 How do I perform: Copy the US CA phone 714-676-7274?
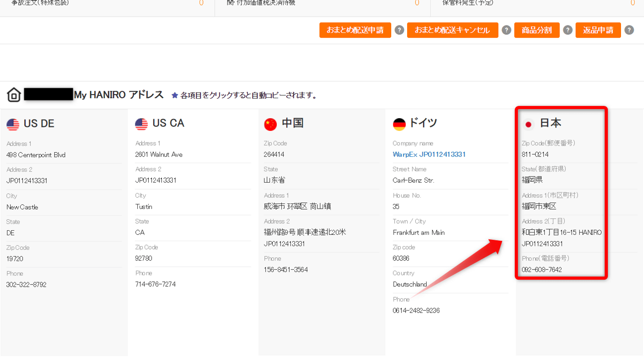coord(155,284)
